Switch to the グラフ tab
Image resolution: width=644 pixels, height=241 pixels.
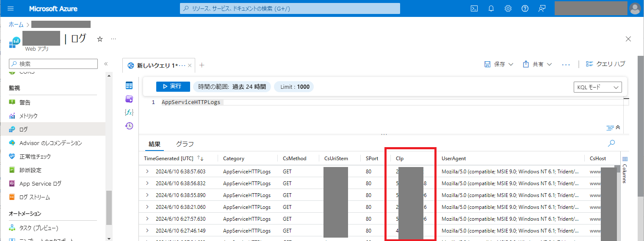(185, 144)
